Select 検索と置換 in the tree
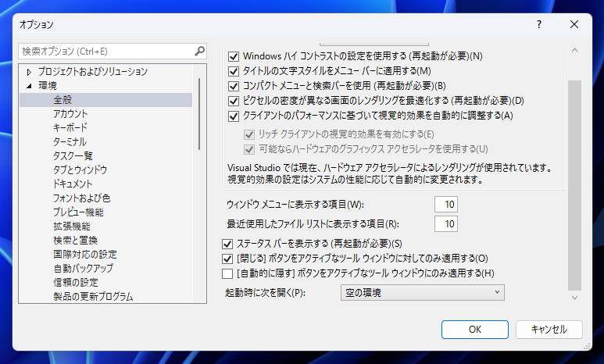 pyautogui.click(x=76, y=241)
